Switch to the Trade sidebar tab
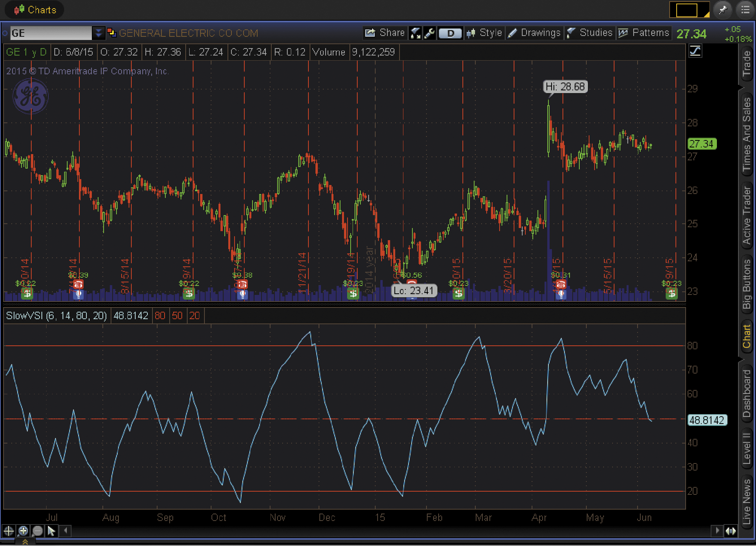This screenshot has height=546, width=756. point(747,63)
